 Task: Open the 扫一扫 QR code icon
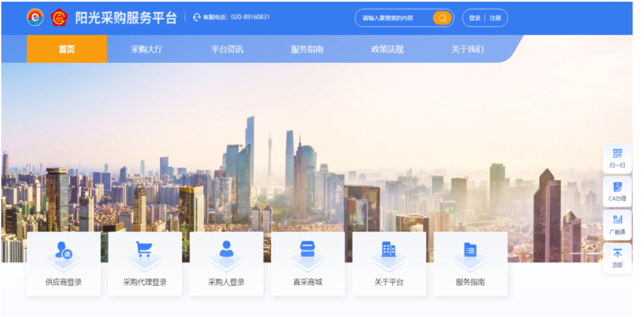tap(617, 154)
